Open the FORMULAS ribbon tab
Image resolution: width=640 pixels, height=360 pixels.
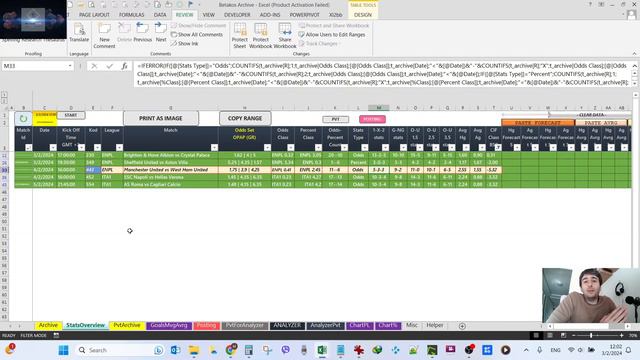(x=131, y=15)
